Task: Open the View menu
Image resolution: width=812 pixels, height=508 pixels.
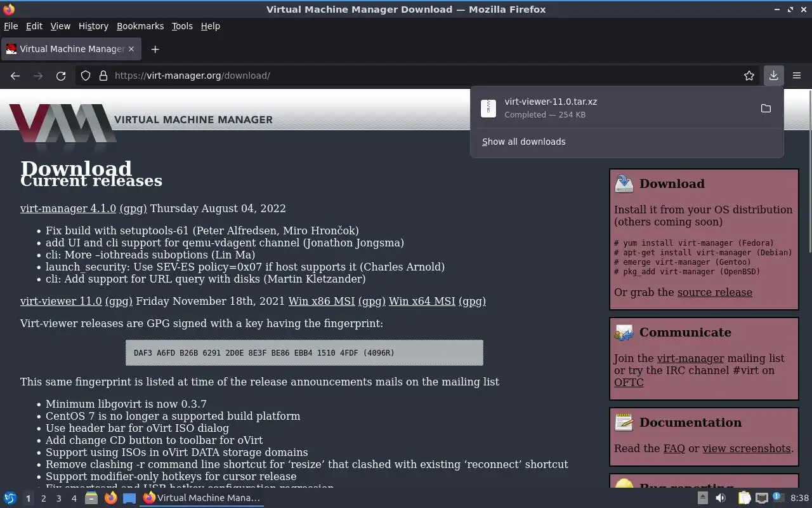Action: click(60, 26)
